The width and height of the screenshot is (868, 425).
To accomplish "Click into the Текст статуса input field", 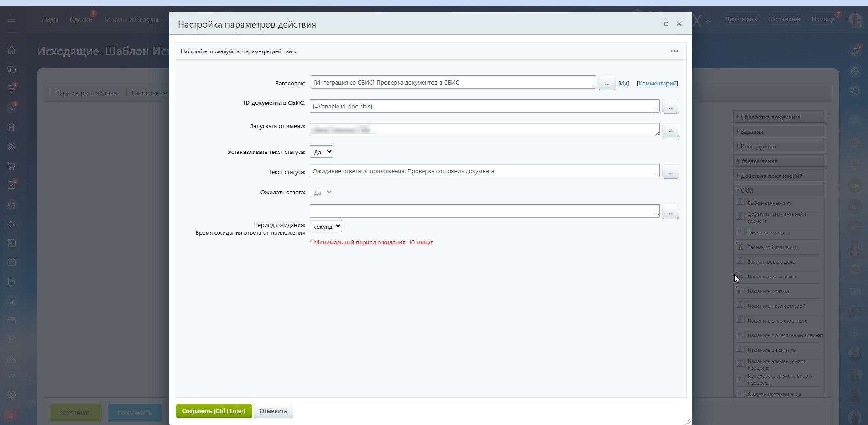I will click(x=485, y=171).
